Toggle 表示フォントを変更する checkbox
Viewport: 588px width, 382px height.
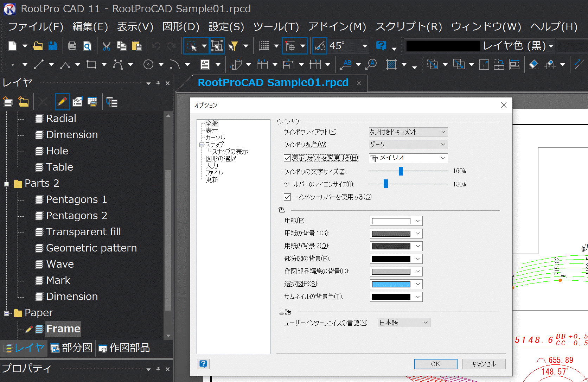tap(287, 158)
